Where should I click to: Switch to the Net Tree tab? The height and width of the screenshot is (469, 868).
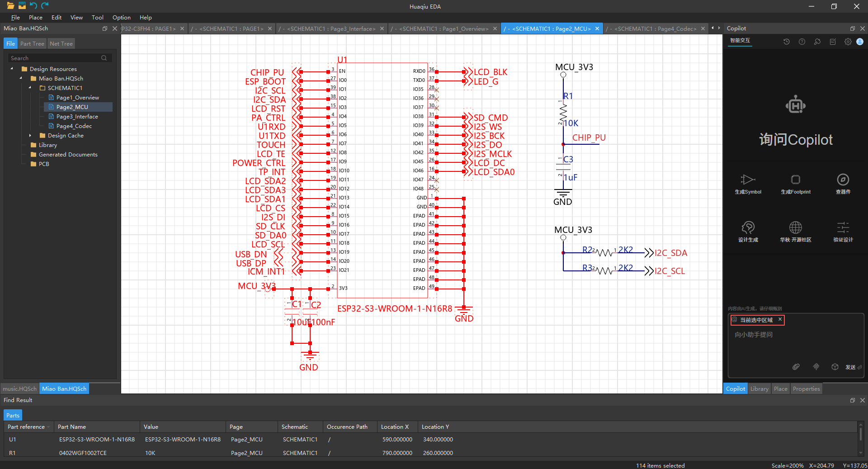61,44
